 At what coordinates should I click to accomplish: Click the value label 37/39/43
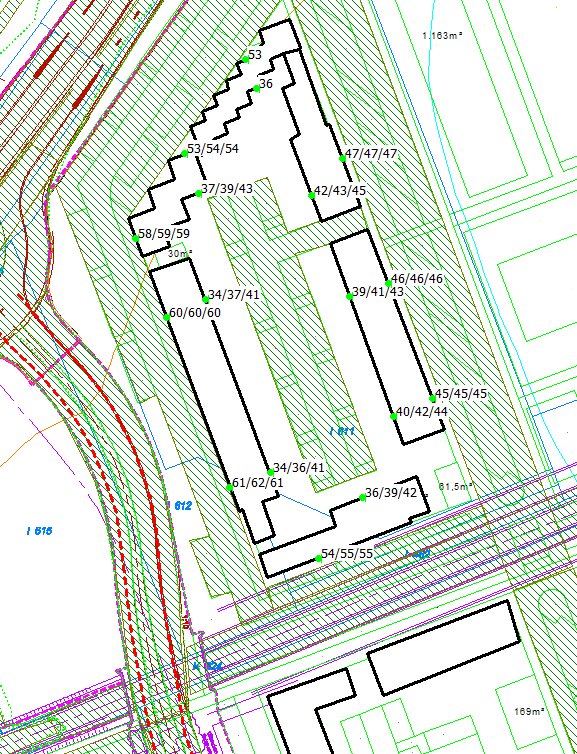[227, 189]
